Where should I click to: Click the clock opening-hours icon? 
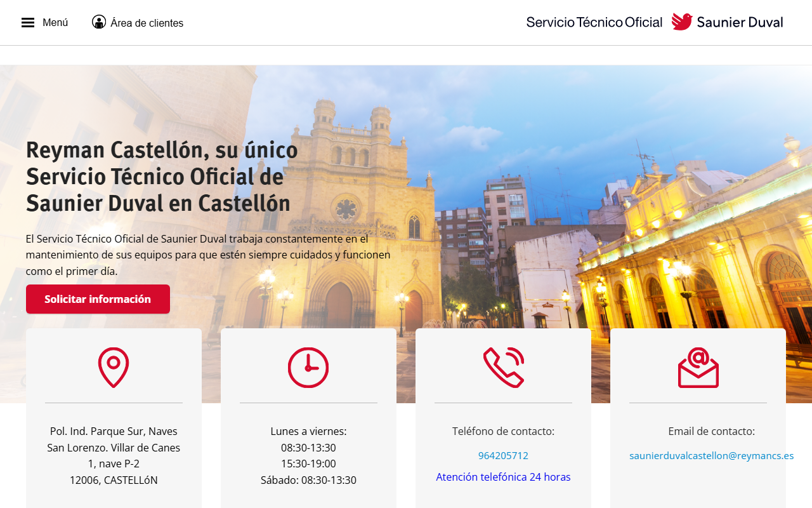click(308, 368)
